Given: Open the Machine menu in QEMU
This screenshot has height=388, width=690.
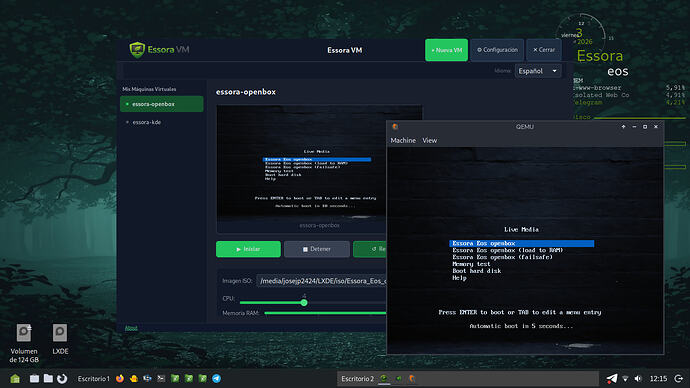Looking at the screenshot, I should pyautogui.click(x=403, y=140).
